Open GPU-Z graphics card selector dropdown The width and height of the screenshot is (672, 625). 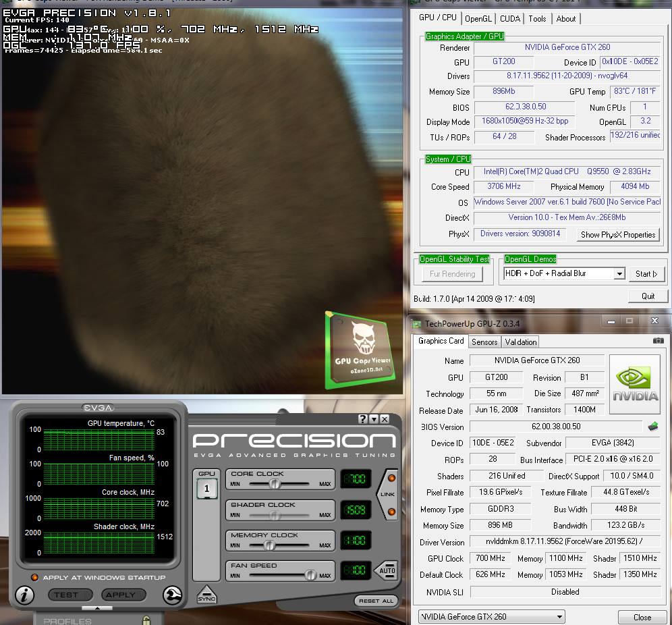coord(559,617)
